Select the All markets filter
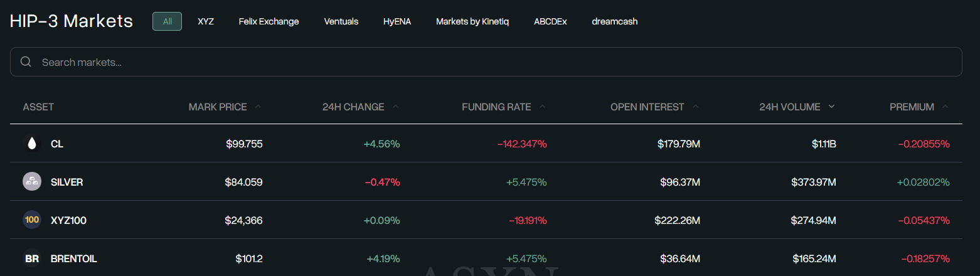The width and height of the screenshot is (980, 276). coord(168,21)
